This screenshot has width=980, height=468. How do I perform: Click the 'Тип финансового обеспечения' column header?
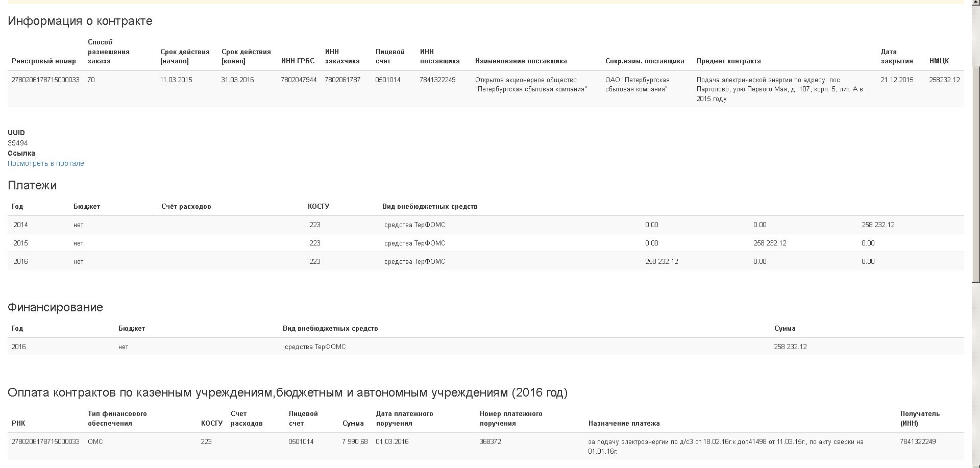coord(117,418)
